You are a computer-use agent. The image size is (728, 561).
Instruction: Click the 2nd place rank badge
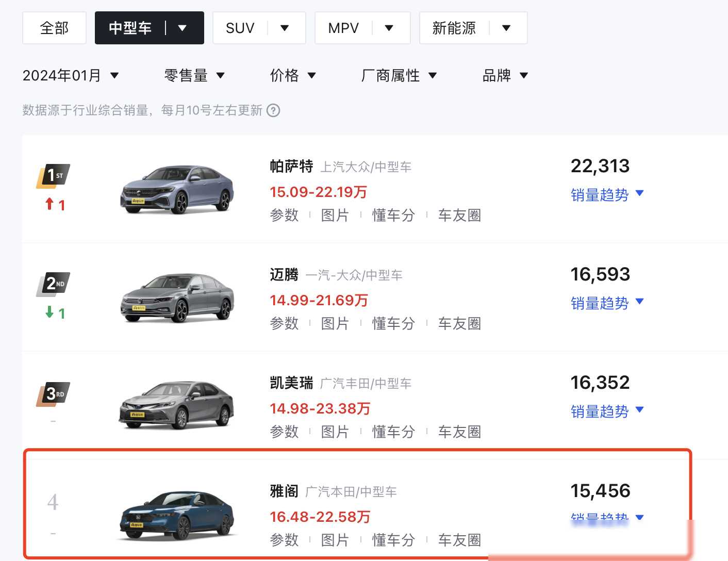pyautogui.click(x=54, y=284)
